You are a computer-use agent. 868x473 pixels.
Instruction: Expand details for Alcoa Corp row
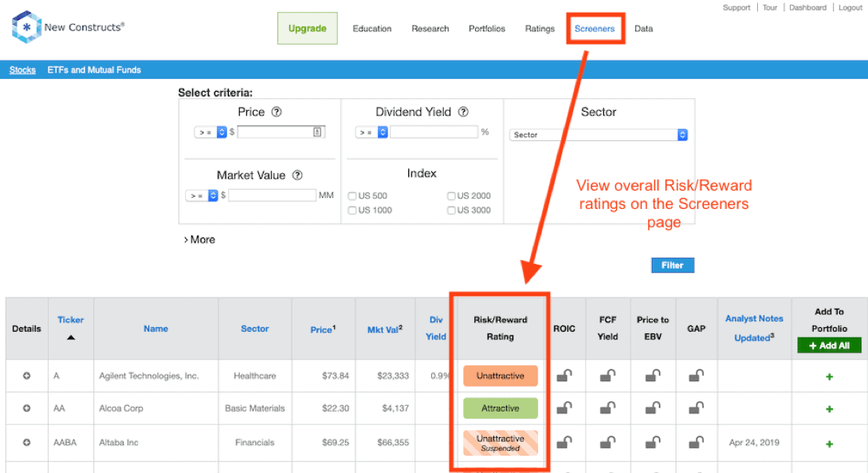(26, 408)
